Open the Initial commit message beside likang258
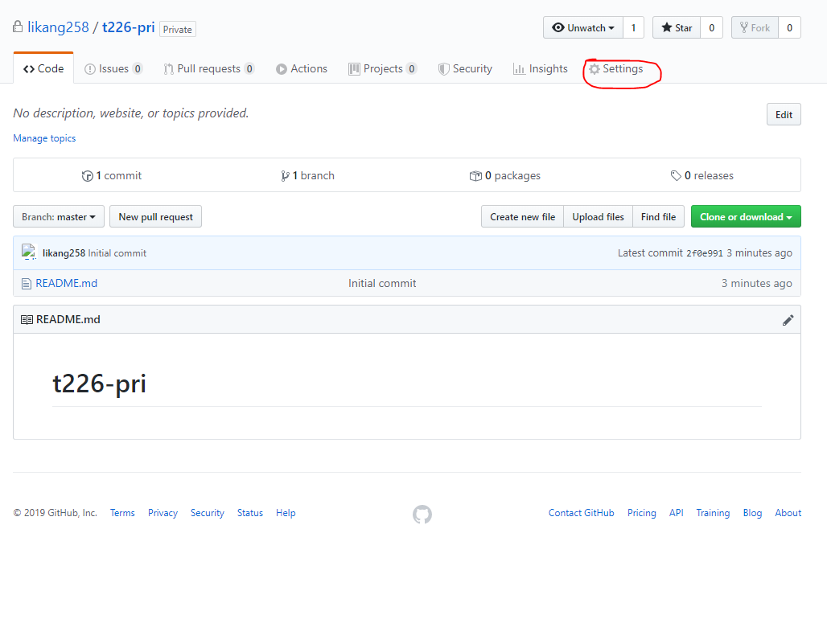The width and height of the screenshot is (827, 644). click(117, 253)
